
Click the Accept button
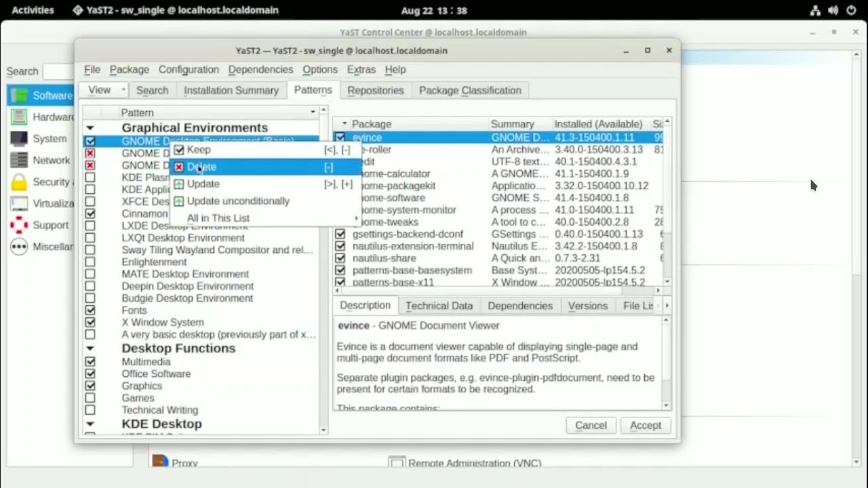tap(645, 425)
